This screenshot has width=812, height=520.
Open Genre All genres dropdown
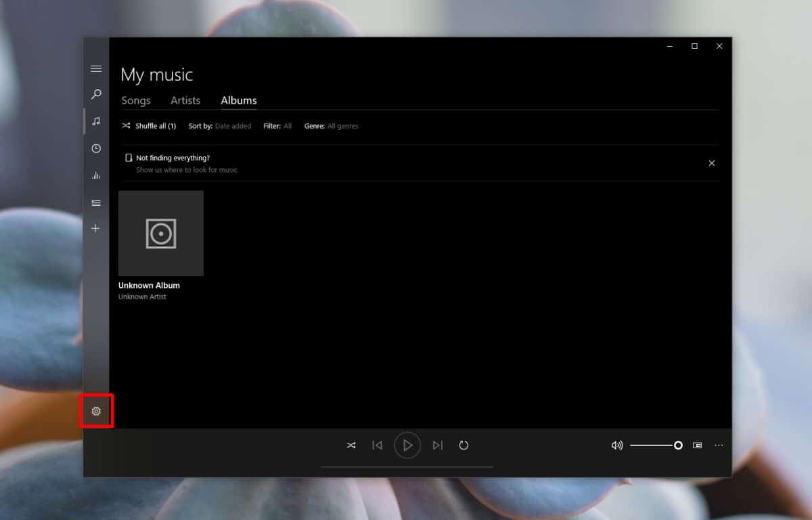[332, 126]
